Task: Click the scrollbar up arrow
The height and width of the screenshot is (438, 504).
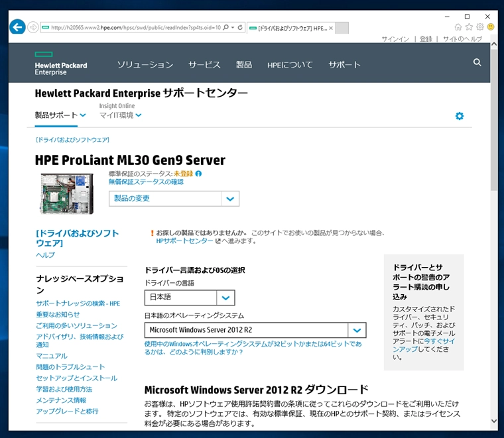Action: click(x=494, y=45)
